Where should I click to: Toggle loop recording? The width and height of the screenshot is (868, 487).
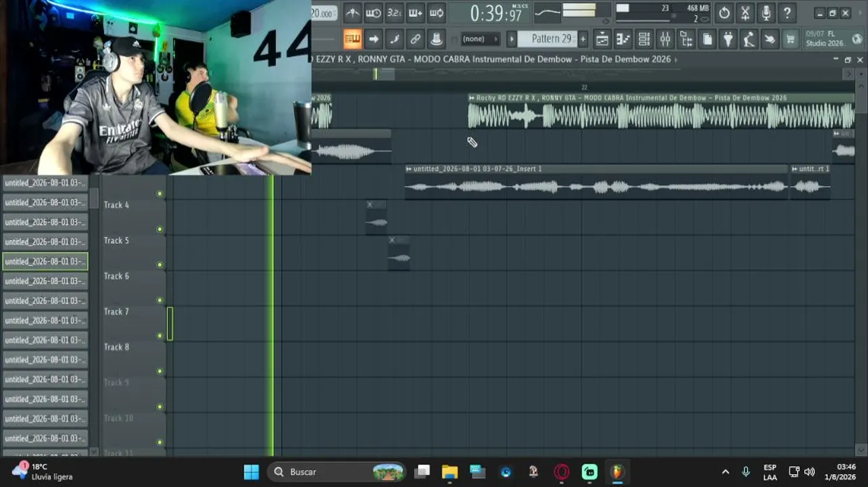point(436,13)
